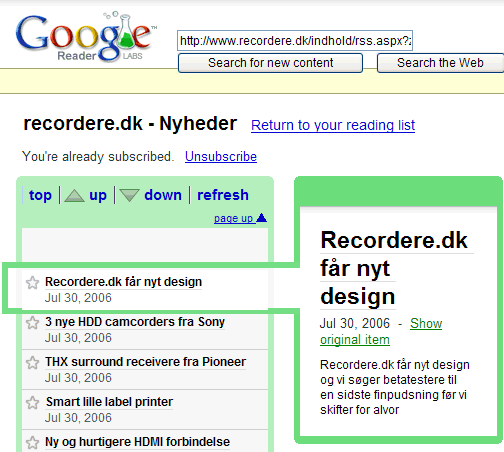Click the 'up' navigation link
The height and width of the screenshot is (452, 504).
(98, 195)
